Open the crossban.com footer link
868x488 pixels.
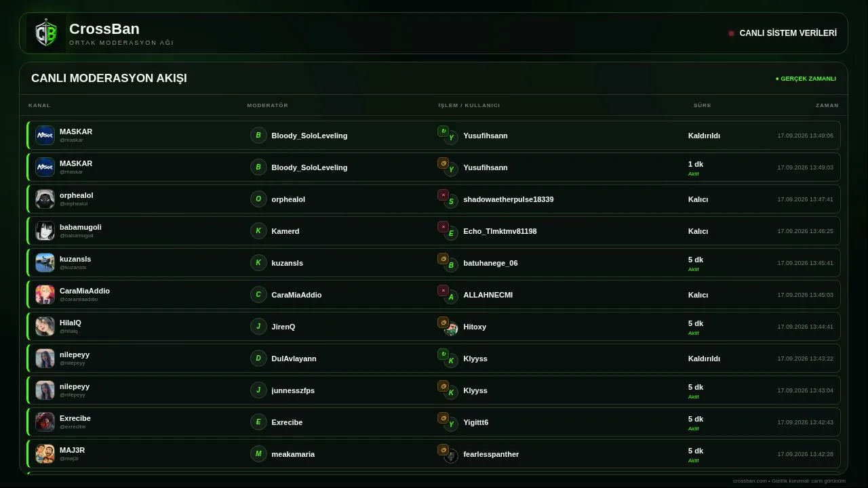pos(750,481)
